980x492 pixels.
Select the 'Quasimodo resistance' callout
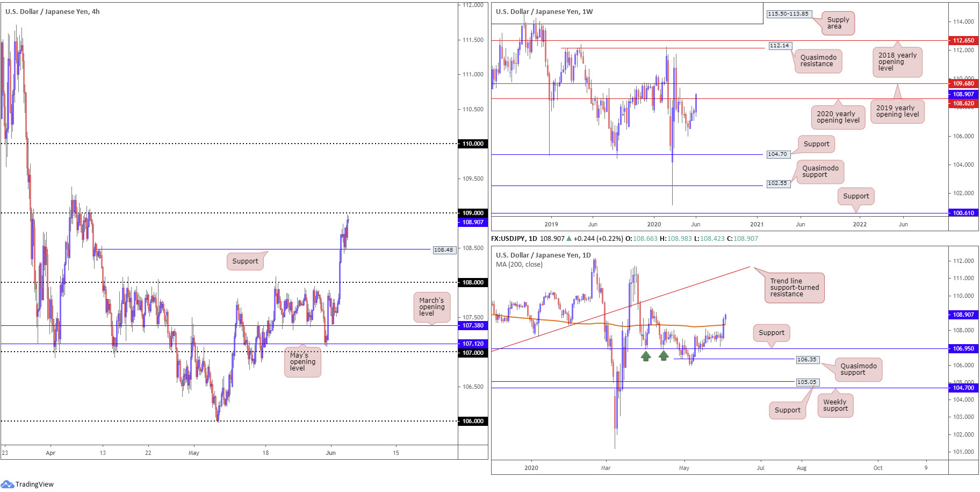(x=818, y=61)
